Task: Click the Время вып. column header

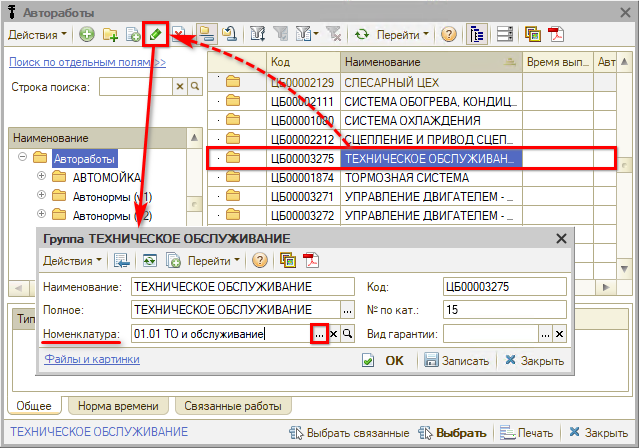Action: [x=557, y=62]
